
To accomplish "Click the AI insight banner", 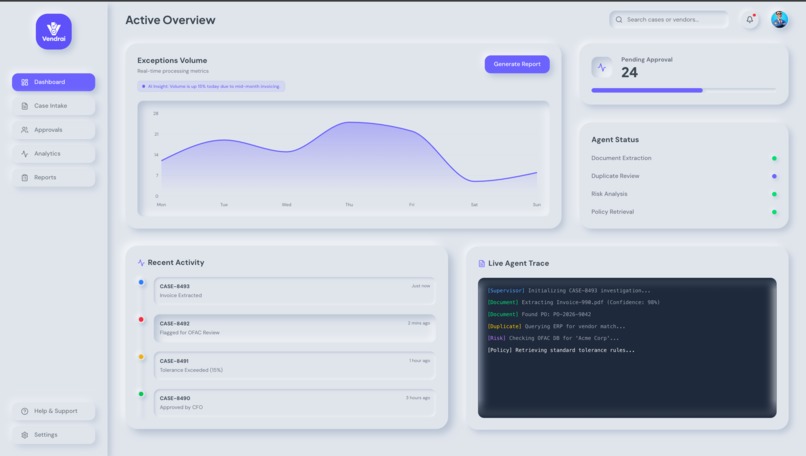I will [x=211, y=86].
